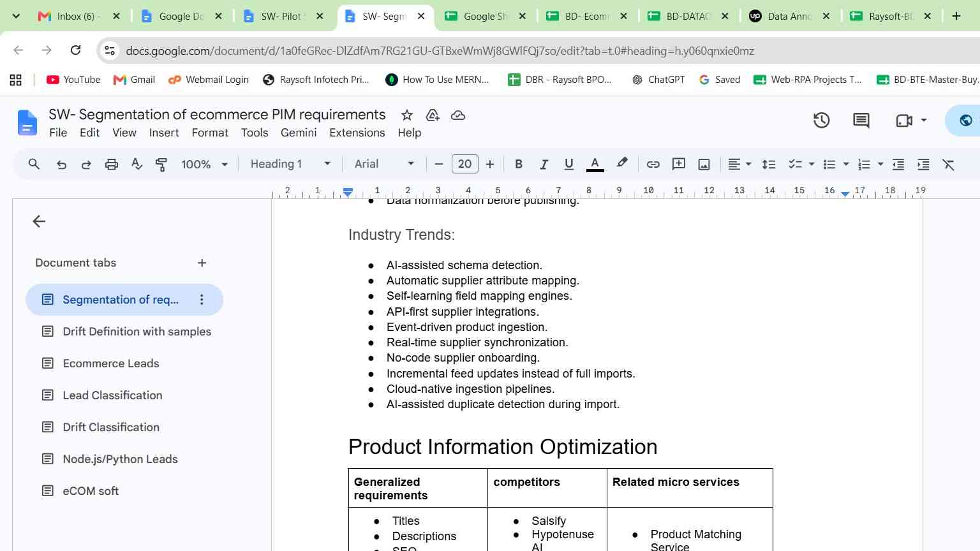Toggle bold formatting

click(519, 165)
